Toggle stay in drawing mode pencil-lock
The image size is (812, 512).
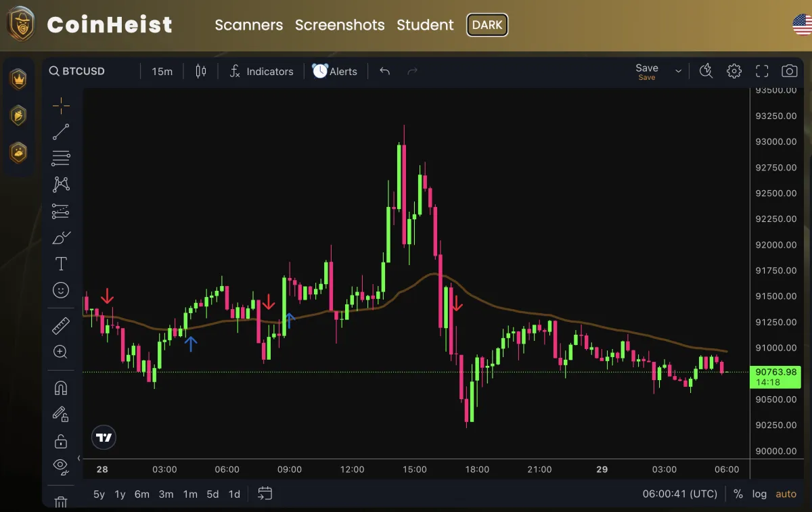(x=61, y=414)
